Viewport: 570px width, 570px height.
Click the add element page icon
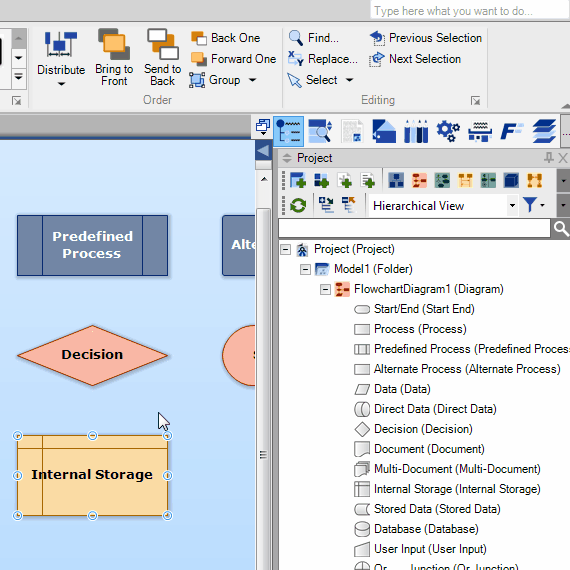pyautogui.click(x=345, y=180)
